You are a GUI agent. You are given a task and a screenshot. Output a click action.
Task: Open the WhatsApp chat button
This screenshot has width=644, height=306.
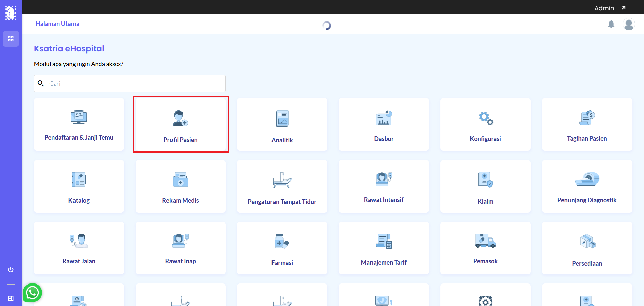coord(32,293)
